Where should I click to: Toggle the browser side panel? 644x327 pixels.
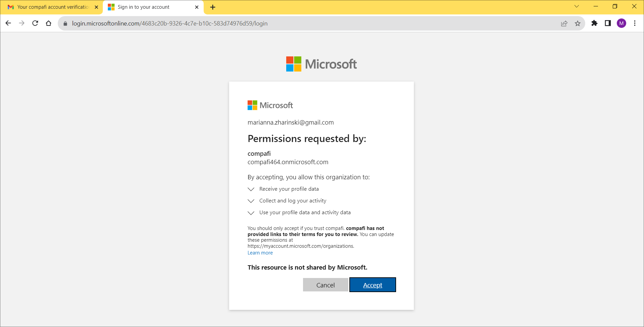(x=608, y=23)
